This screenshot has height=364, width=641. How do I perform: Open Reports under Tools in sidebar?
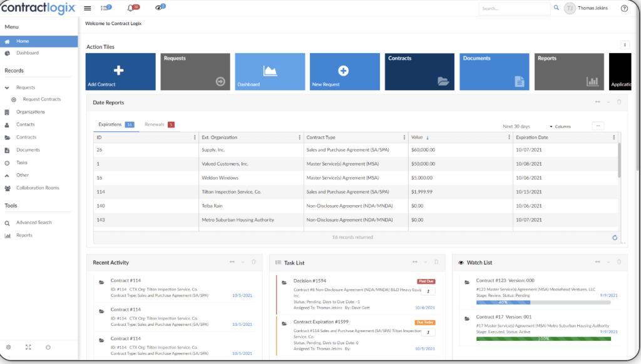[x=24, y=235]
